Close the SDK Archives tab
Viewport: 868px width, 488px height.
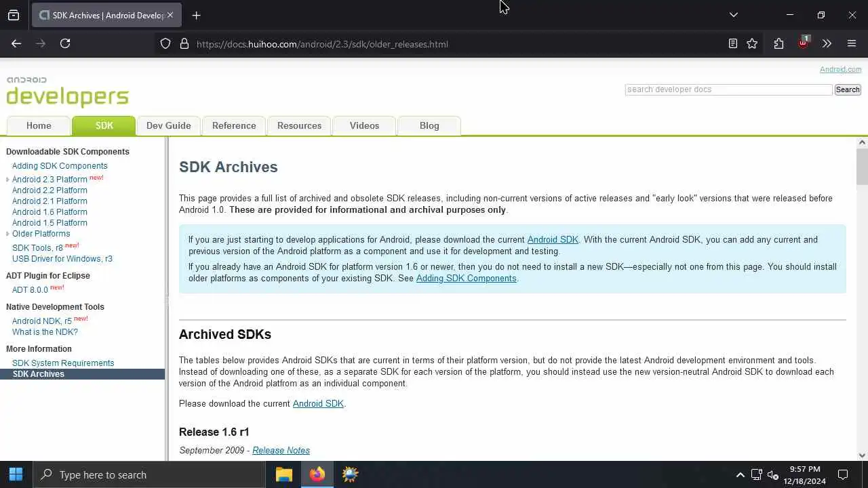(170, 15)
